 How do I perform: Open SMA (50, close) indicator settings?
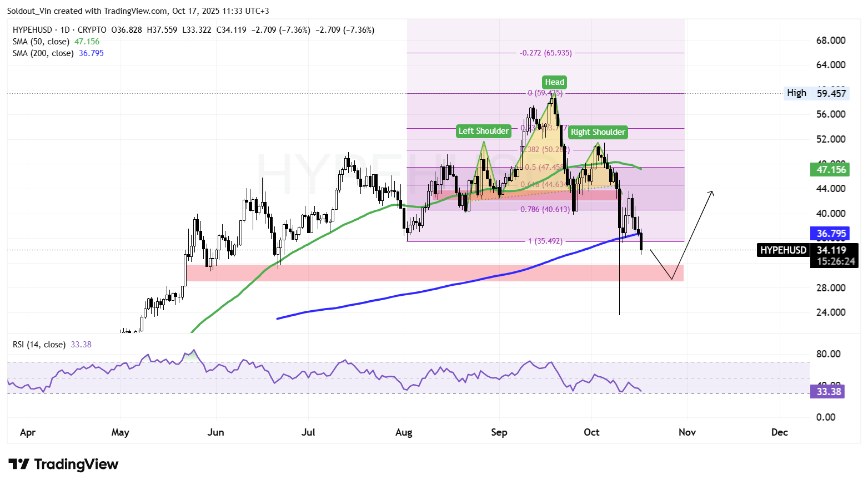tap(41, 41)
